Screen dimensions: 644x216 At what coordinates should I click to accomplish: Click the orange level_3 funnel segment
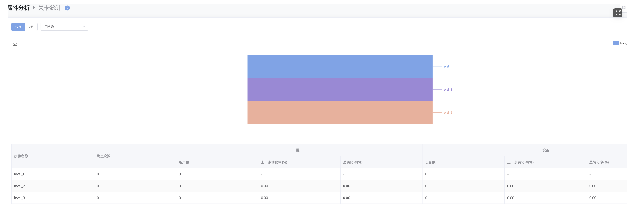(x=340, y=112)
